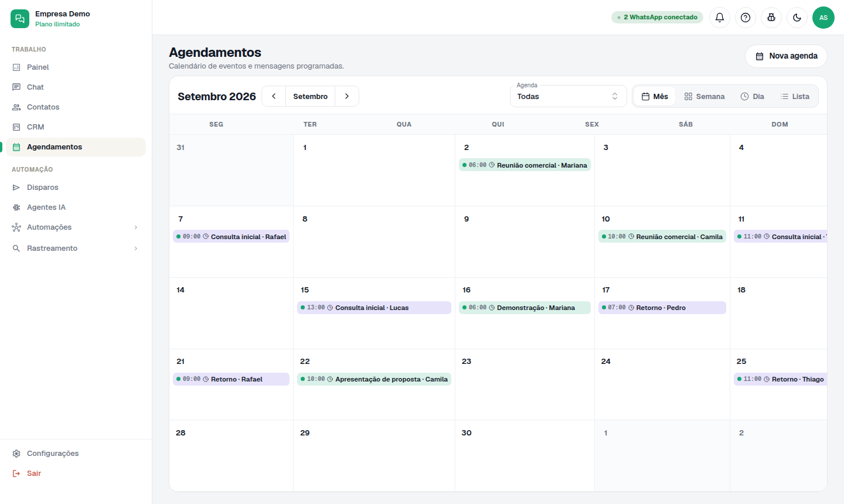Open 11:00 Retorno Thiago event

click(780, 379)
